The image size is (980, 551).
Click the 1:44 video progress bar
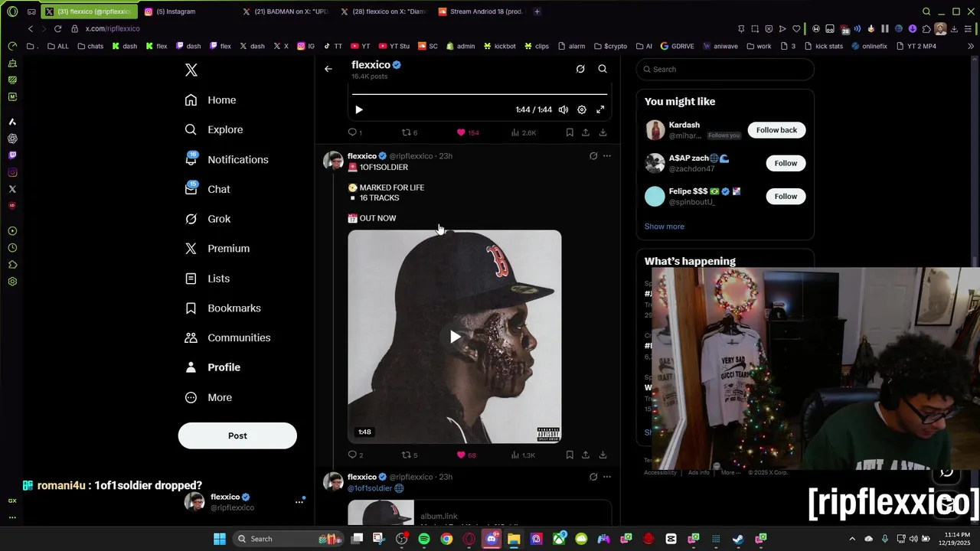click(x=479, y=94)
